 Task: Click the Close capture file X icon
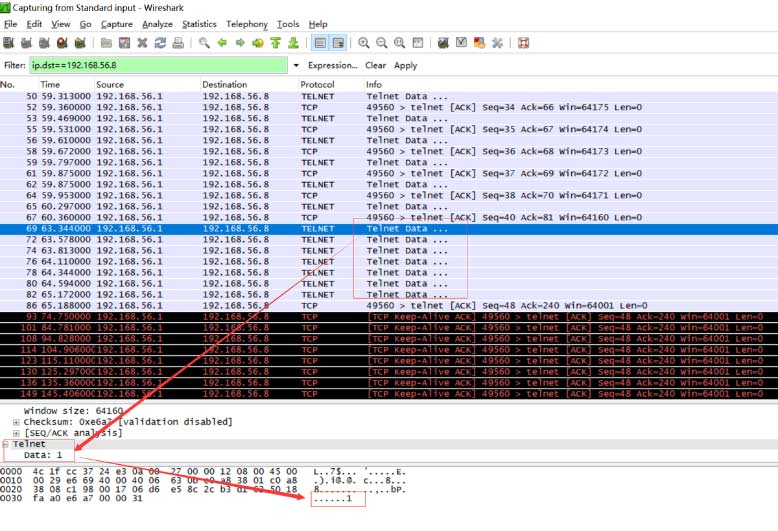[x=142, y=43]
